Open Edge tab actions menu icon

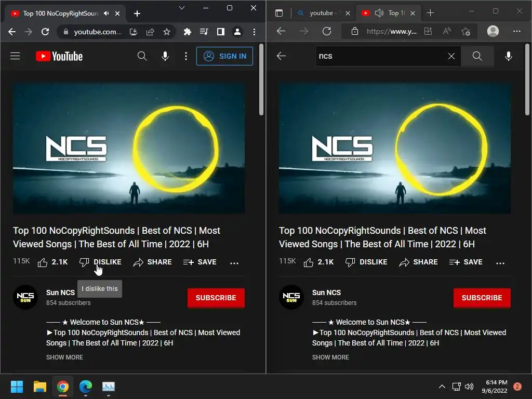(x=279, y=13)
